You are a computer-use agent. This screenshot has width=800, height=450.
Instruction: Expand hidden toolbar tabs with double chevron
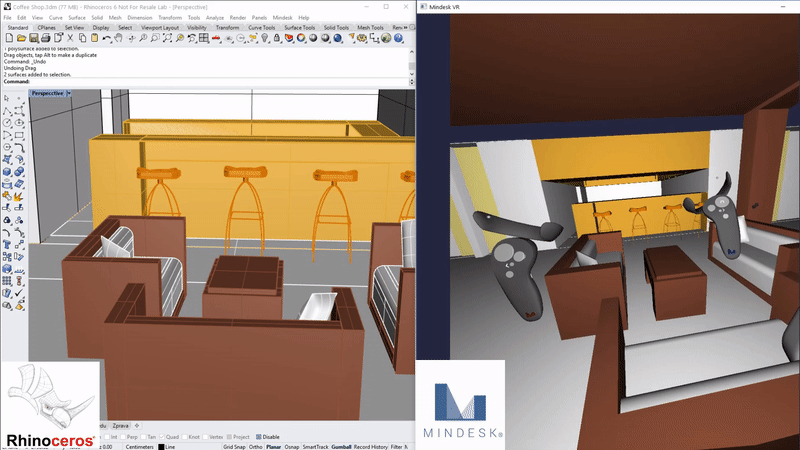[x=406, y=28]
